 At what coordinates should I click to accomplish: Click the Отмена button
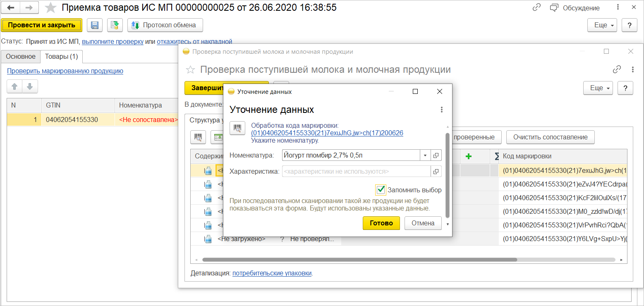pyautogui.click(x=423, y=223)
